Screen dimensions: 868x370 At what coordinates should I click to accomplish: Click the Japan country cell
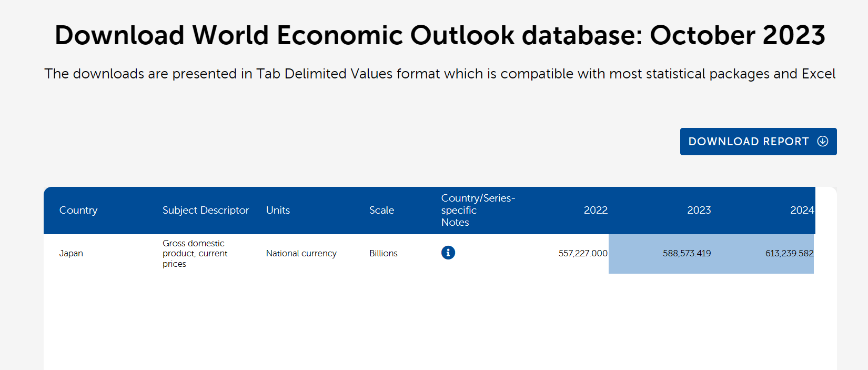click(71, 253)
